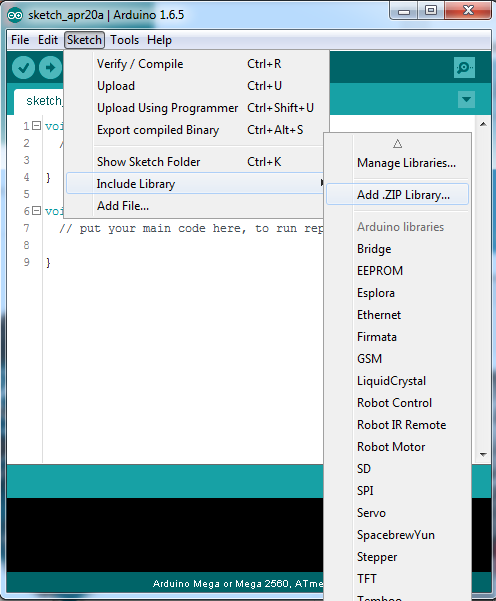This screenshot has height=601, width=496.
Task: Include the Robot Motor library
Action: [x=397, y=447]
